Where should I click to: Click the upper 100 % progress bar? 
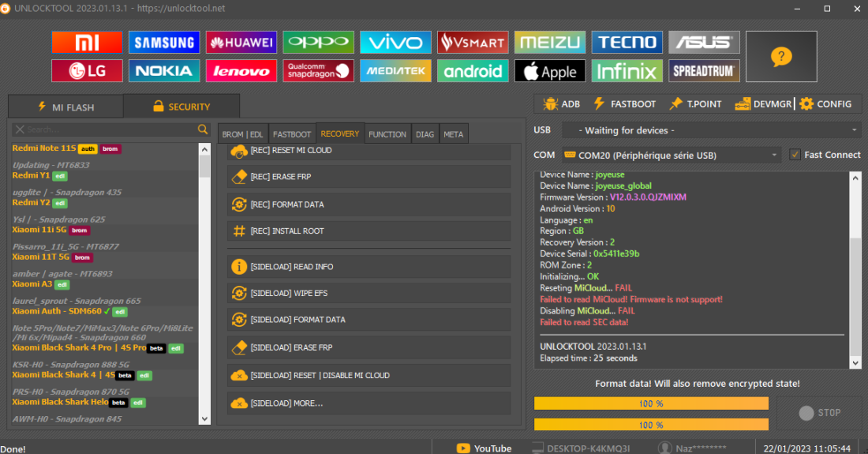pos(651,403)
